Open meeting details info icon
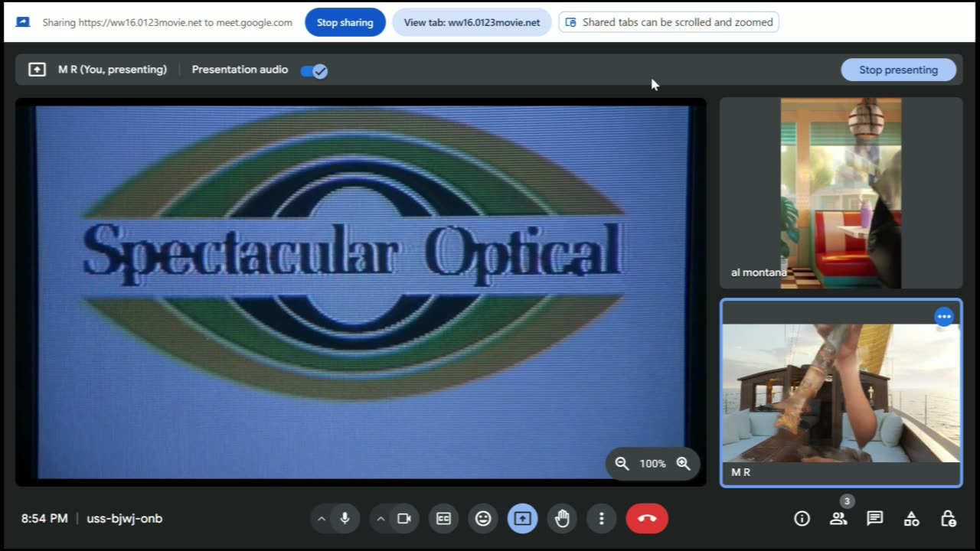Screen dimensions: 980x551 tap(802, 519)
